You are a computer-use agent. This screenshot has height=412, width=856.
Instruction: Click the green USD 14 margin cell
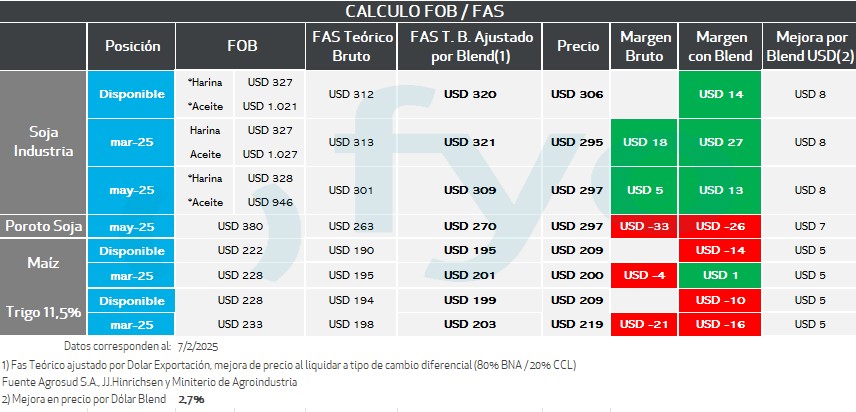[720, 94]
